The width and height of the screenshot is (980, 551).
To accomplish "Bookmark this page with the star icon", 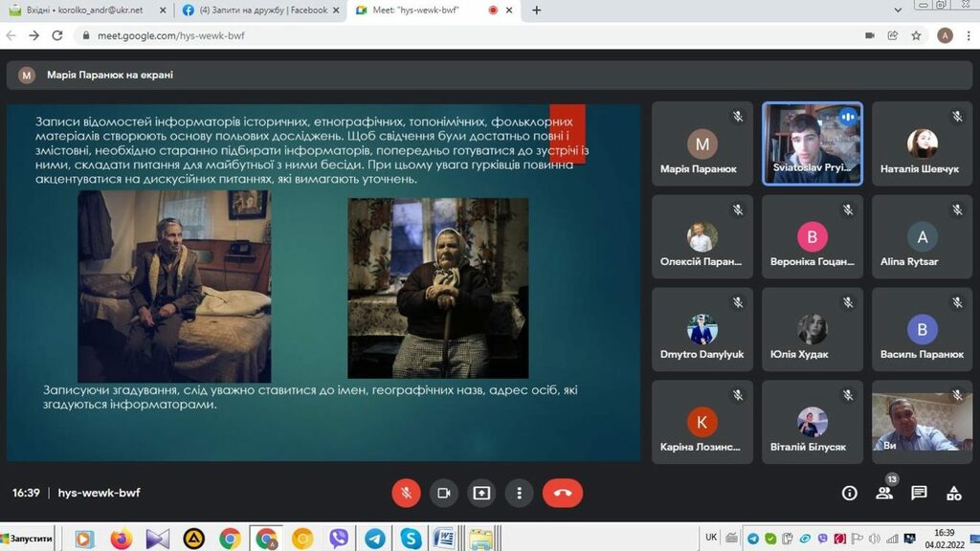I will (x=916, y=35).
